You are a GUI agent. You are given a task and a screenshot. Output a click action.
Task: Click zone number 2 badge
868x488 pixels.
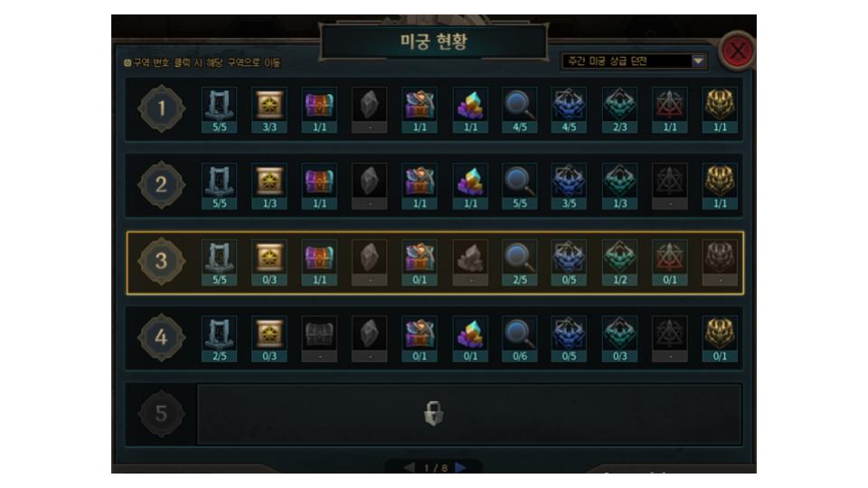coord(161,184)
